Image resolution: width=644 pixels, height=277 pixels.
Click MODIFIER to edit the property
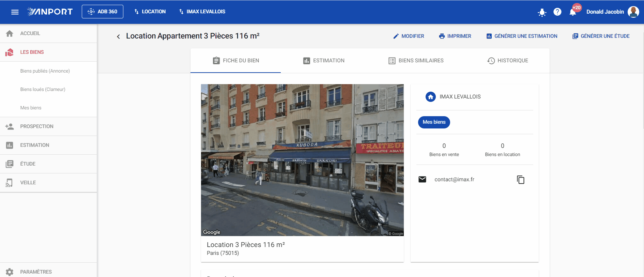[409, 36]
